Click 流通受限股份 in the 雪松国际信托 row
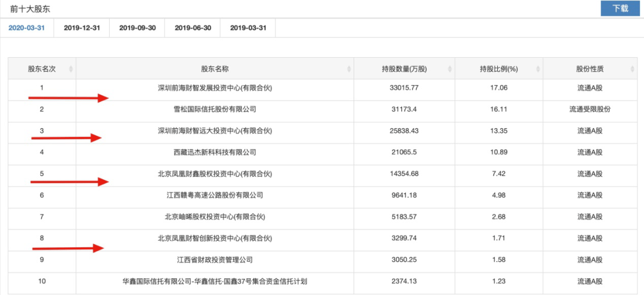This screenshot has width=644, height=295. click(590, 109)
